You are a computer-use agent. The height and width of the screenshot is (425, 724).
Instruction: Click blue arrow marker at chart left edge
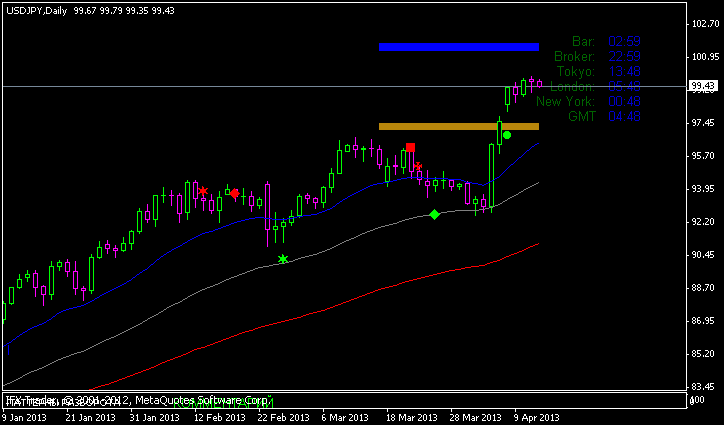[x=9, y=350]
